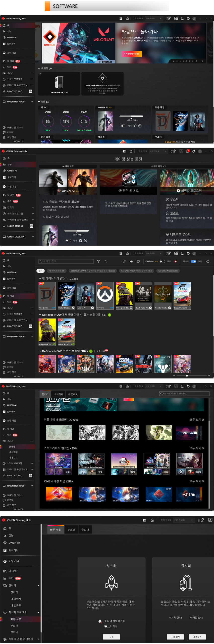Click the 더 자세히 알아보세요 banner button

[131, 54]
